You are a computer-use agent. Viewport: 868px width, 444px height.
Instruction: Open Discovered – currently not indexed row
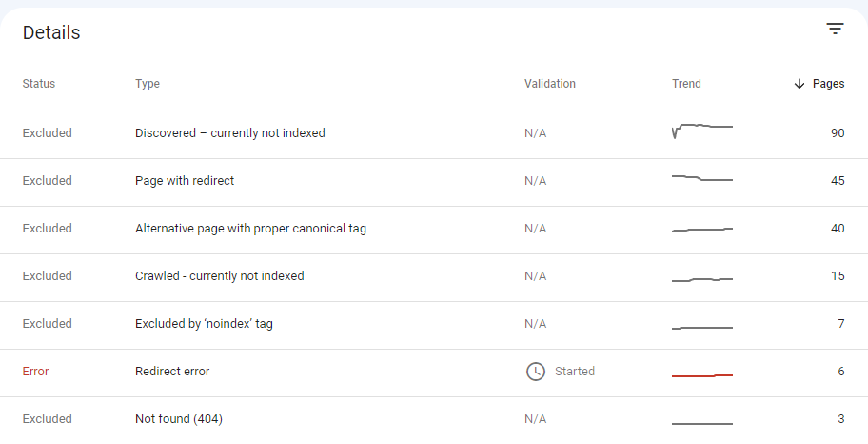click(230, 133)
